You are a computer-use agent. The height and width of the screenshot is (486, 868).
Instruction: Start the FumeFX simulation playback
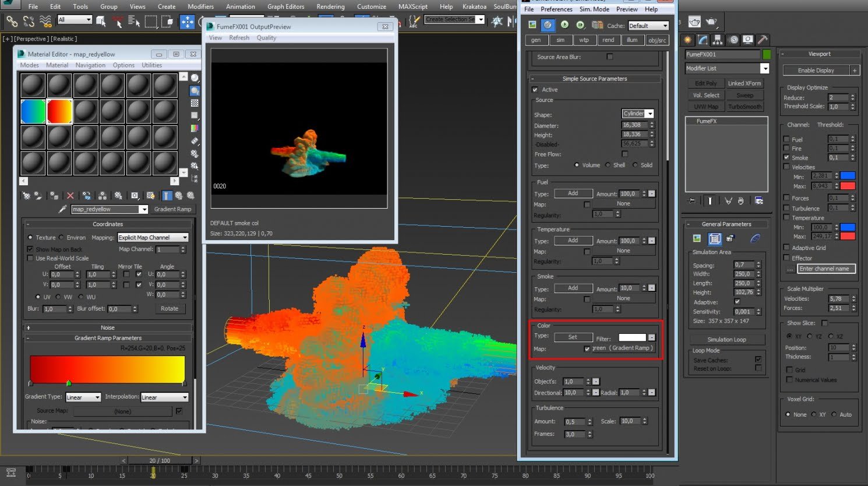[x=565, y=25]
